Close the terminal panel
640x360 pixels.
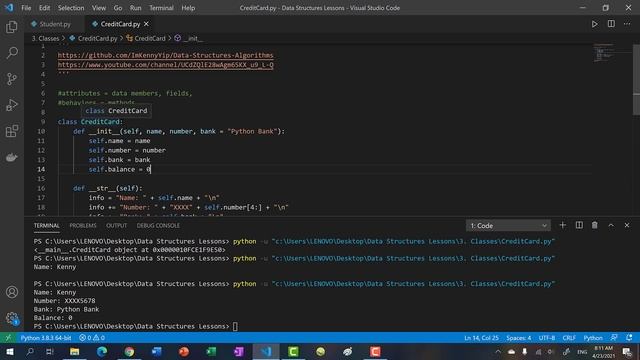click(627, 225)
